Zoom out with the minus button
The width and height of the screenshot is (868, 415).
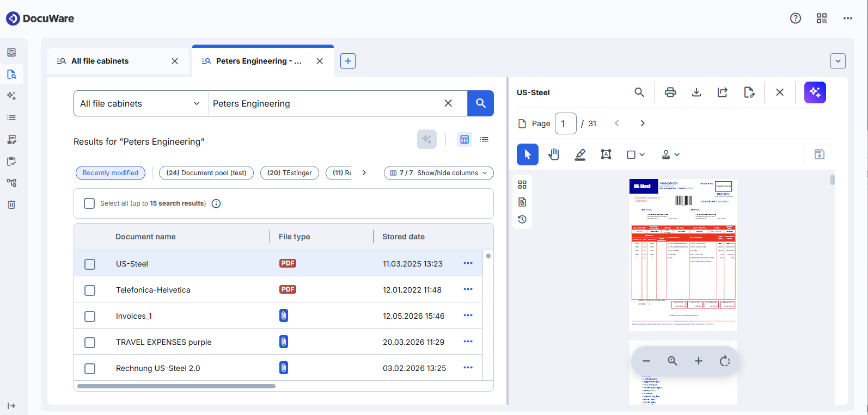click(x=646, y=361)
